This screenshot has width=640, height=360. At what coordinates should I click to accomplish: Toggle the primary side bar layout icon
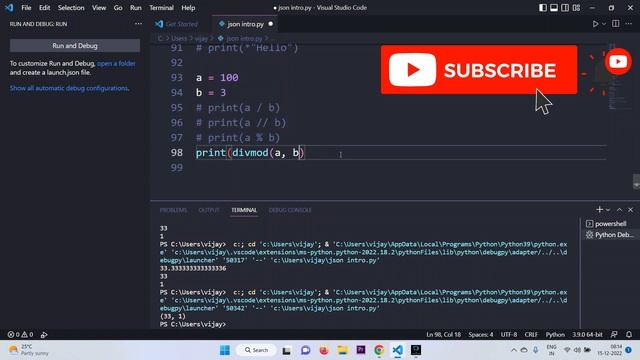coord(542,8)
